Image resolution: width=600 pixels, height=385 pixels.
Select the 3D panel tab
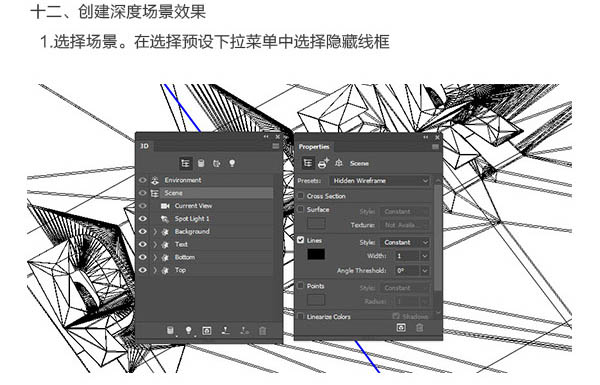point(145,146)
